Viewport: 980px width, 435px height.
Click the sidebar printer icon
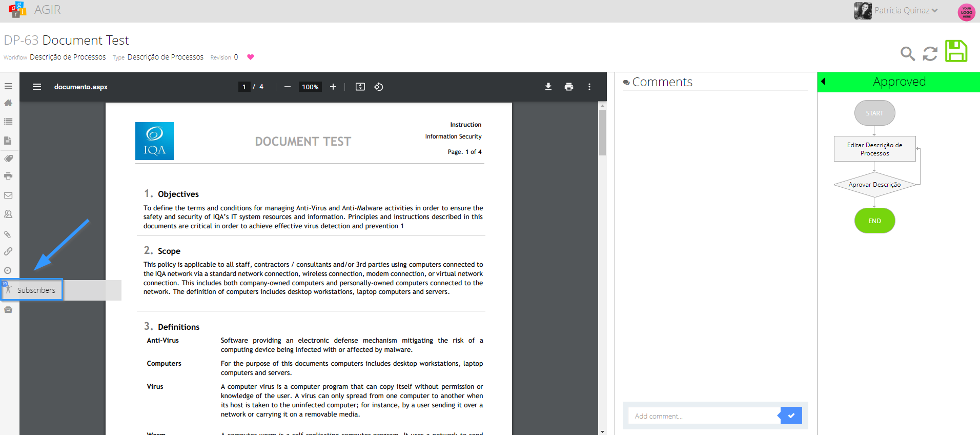(x=8, y=176)
